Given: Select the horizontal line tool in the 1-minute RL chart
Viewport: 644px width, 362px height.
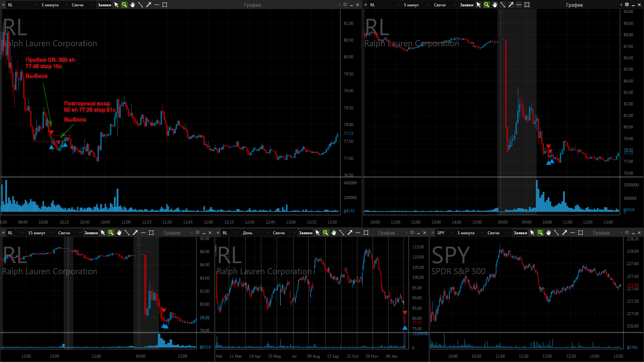Looking at the screenshot, I should click(x=157, y=5).
